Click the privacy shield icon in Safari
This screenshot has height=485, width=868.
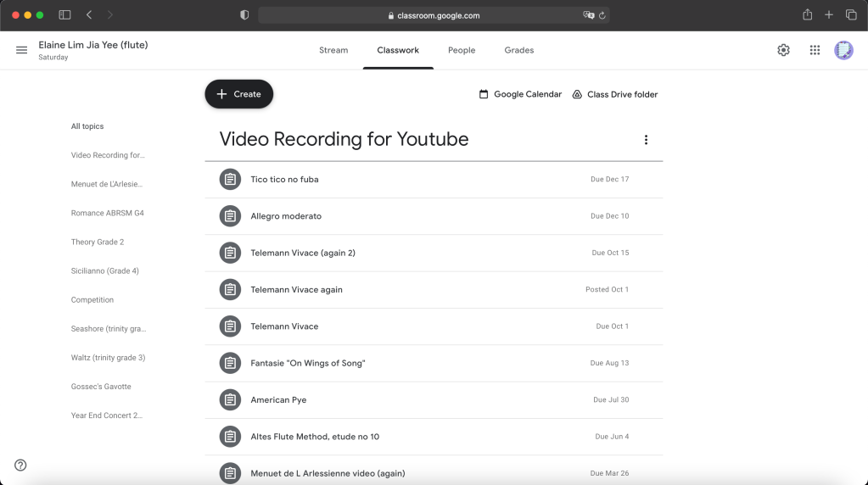pyautogui.click(x=244, y=15)
